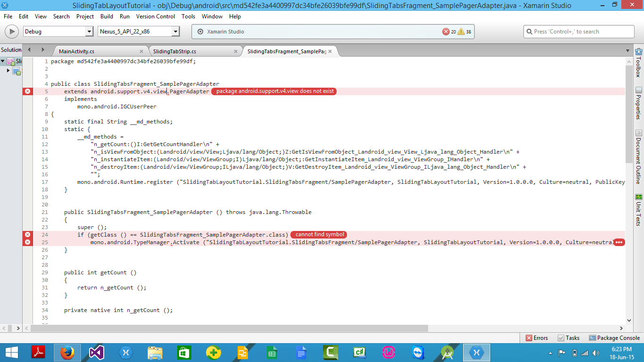Open the File menu
The width and height of the screenshot is (644, 362).
click(8, 16)
